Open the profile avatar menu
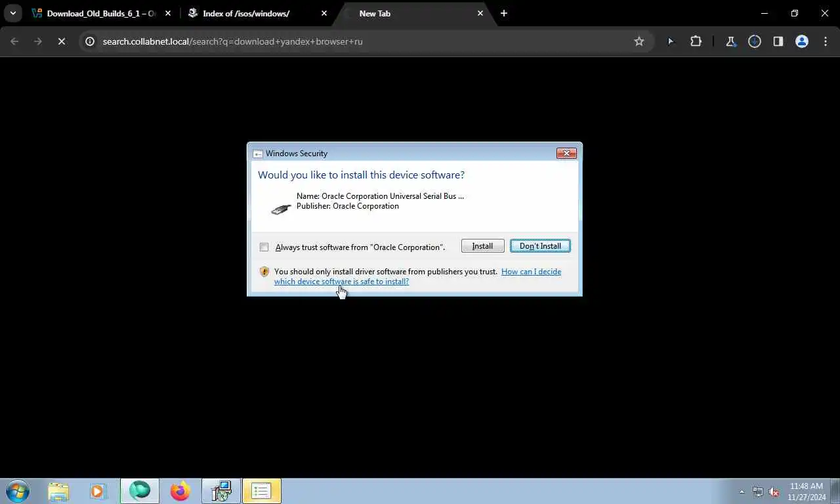Screen dimensions: 840x504 pyautogui.click(x=802, y=41)
